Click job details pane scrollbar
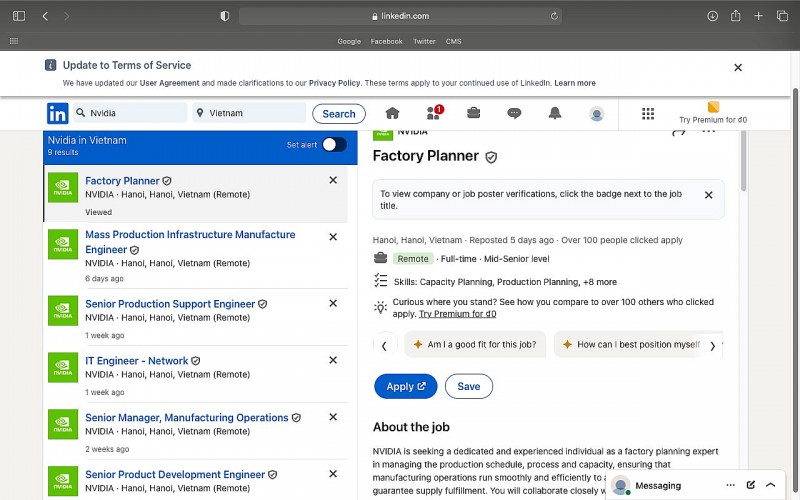Viewport: 800px width, 500px height. 743,161
